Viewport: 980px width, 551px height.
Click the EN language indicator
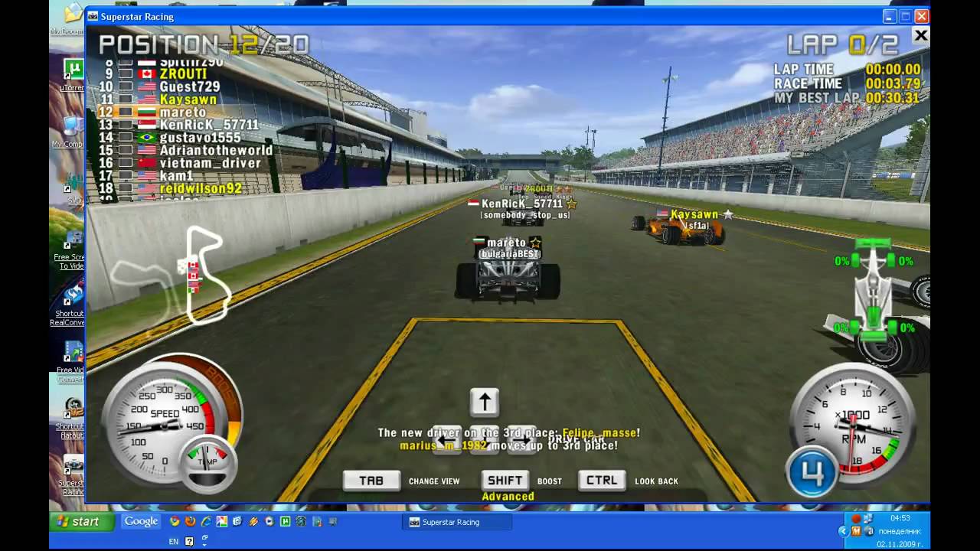(x=174, y=541)
